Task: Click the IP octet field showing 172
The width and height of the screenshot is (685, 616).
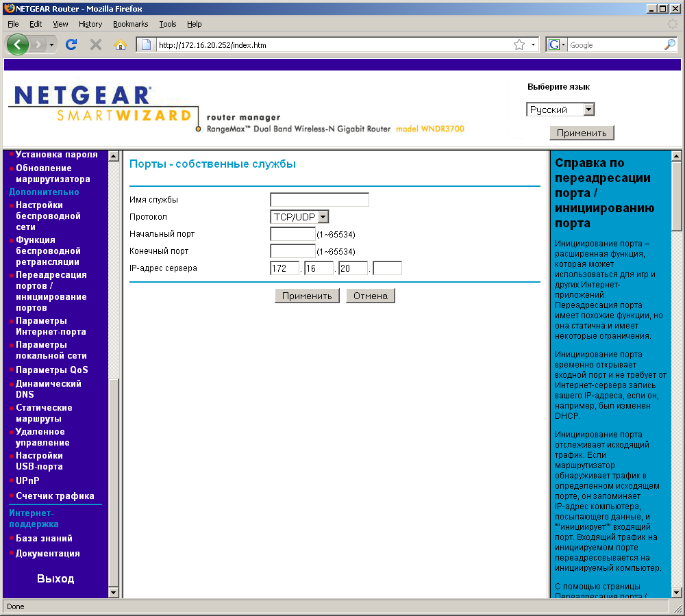Action: pos(285,268)
